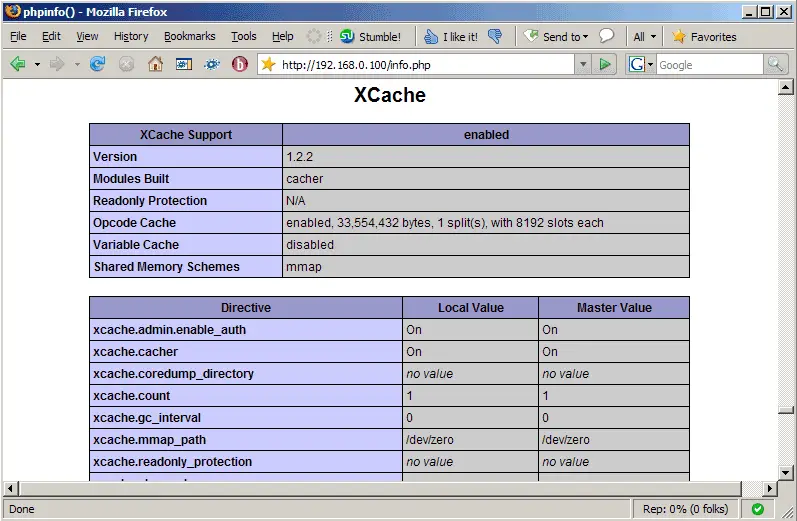This screenshot has height=521, width=797.
Task: Open the History menu
Action: 131,36
